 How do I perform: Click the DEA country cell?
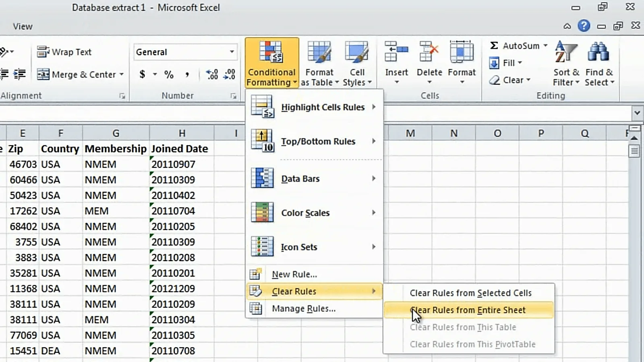(61, 351)
